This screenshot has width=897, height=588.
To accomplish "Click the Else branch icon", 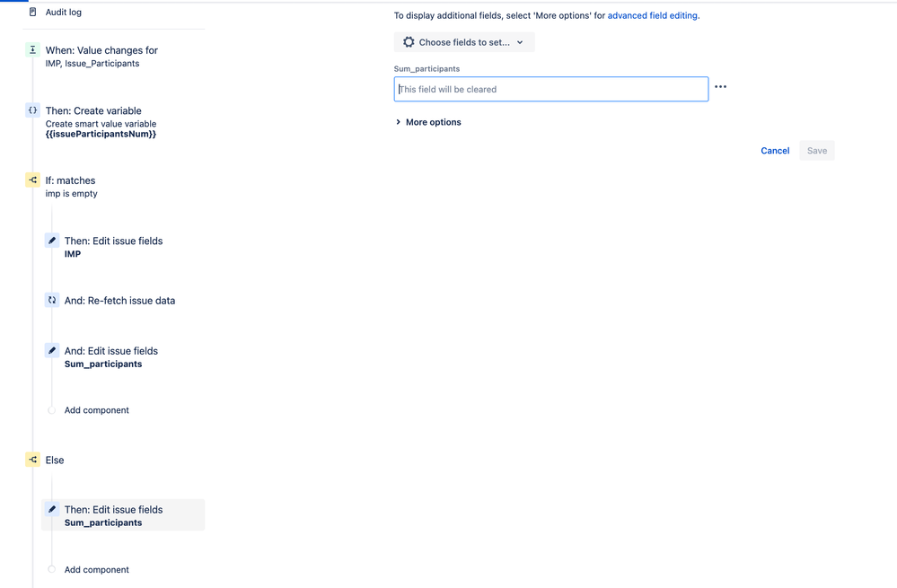I will [x=33, y=460].
